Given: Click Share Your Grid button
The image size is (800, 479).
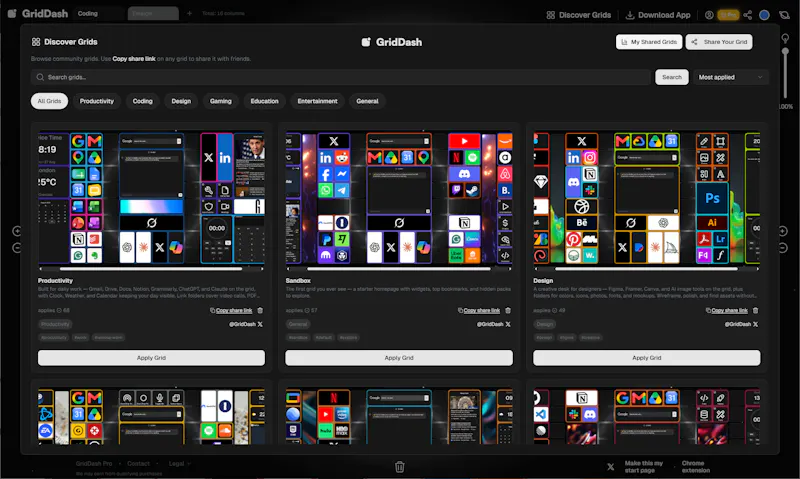Looking at the screenshot, I should pyautogui.click(x=719, y=42).
